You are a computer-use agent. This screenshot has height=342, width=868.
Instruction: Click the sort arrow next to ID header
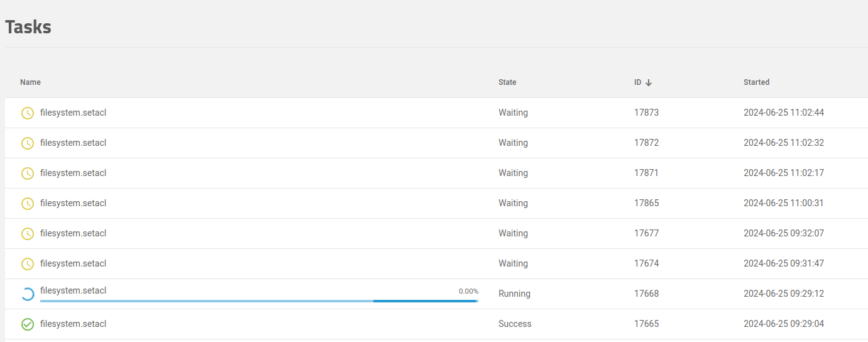point(649,82)
